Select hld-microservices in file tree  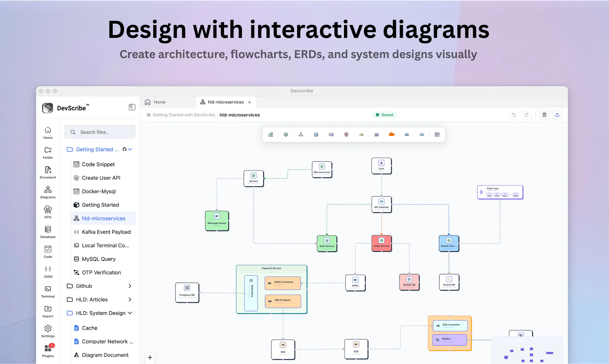click(104, 219)
